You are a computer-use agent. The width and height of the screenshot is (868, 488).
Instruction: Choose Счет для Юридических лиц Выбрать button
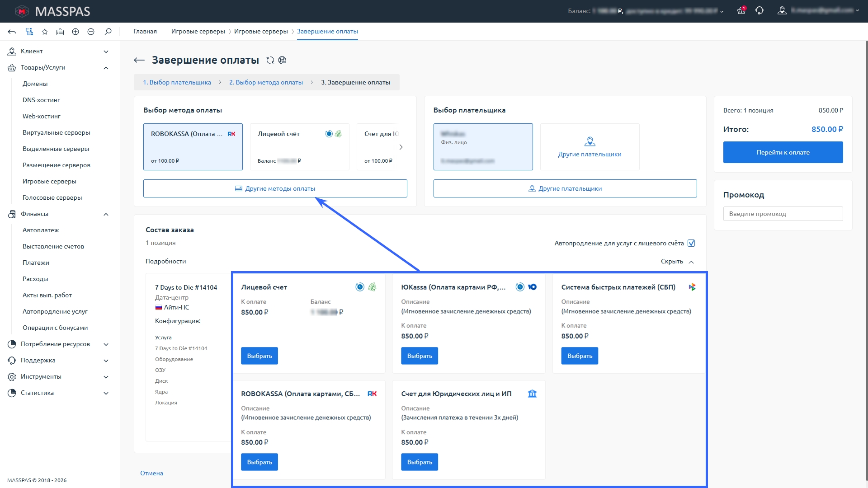[420, 462]
